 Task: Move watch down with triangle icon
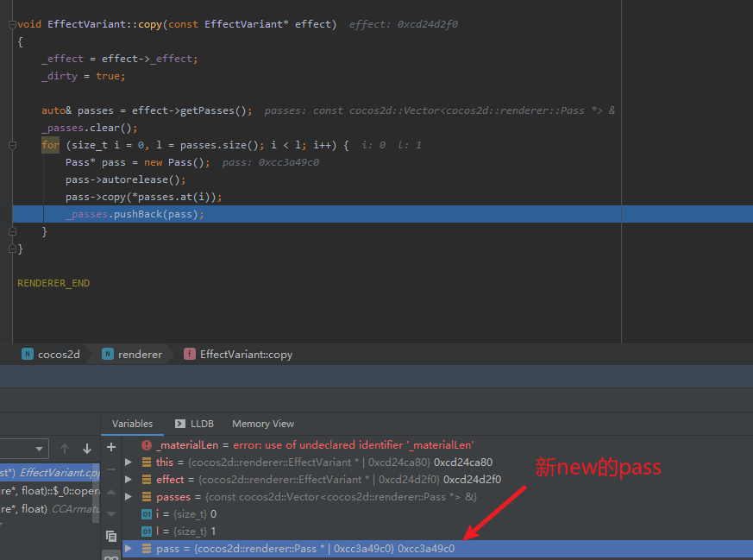click(111, 514)
